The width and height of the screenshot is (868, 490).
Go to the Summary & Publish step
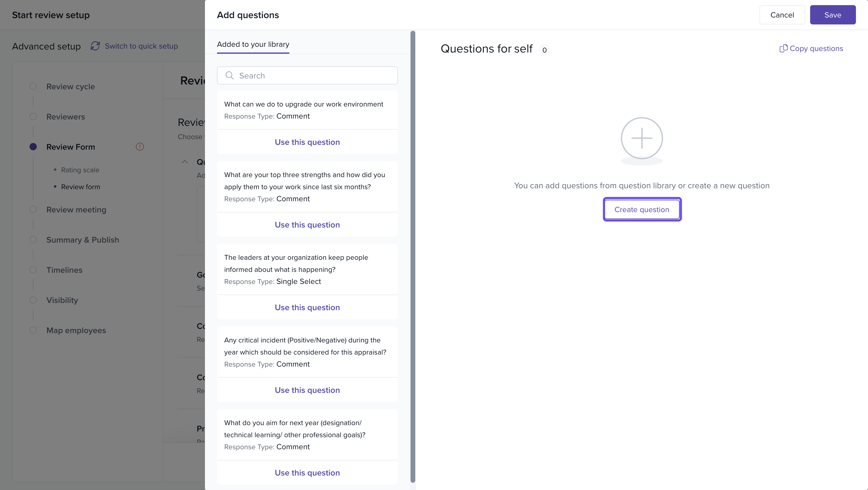(83, 240)
